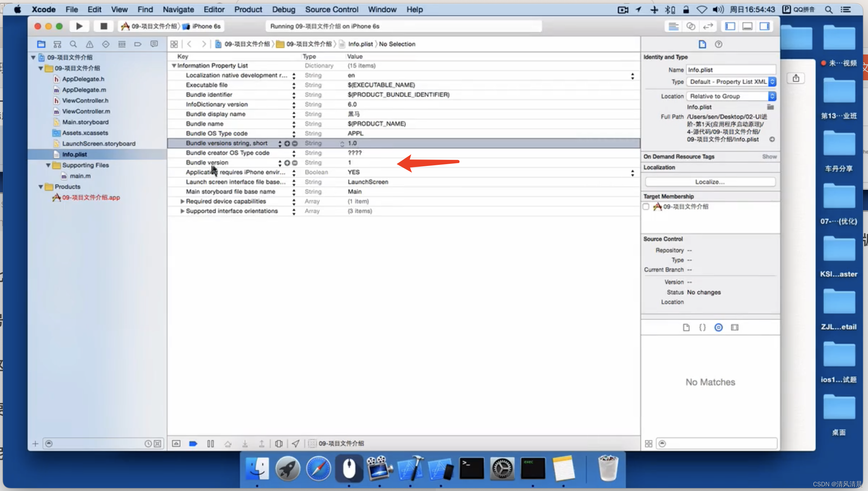Click the Terminal icon in the dock
The image size is (868, 491).
(472, 468)
